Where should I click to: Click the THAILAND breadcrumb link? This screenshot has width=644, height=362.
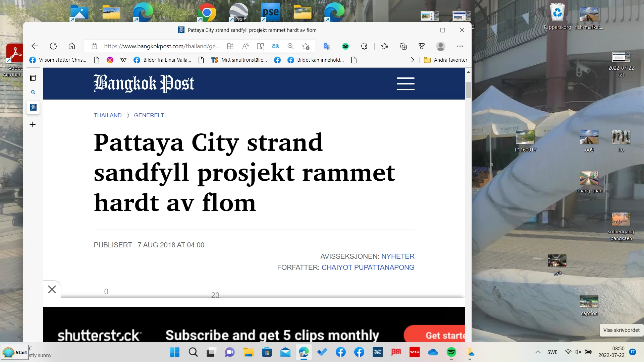pos(108,115)
